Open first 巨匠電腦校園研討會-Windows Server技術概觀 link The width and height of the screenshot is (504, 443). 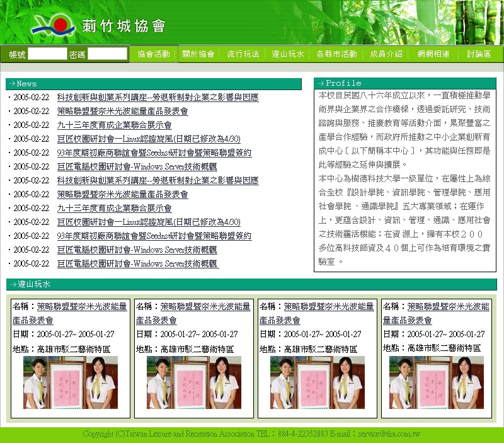tap(137, 166)
